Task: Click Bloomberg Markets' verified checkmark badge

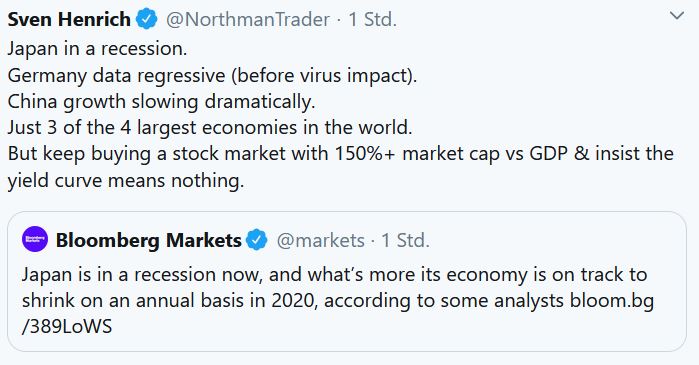Action: 257,240
